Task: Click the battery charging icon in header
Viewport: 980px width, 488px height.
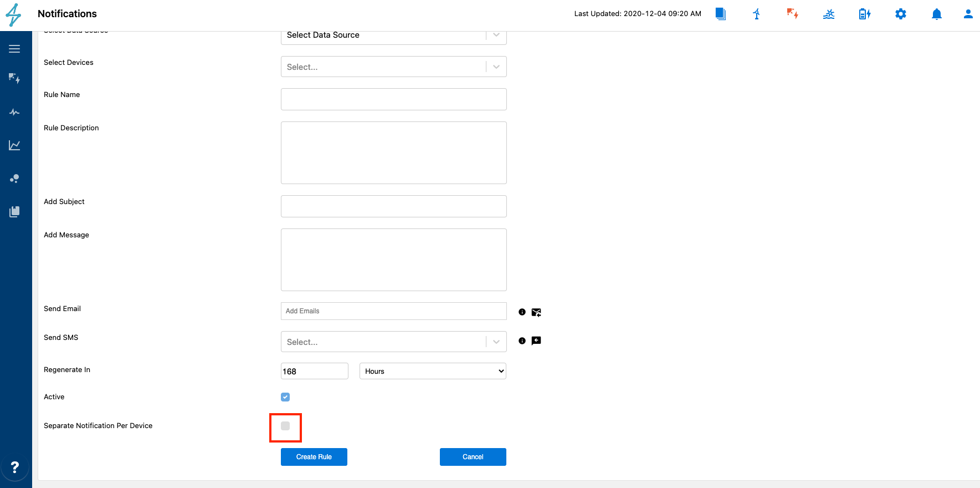Action: (x=864, y=14)
